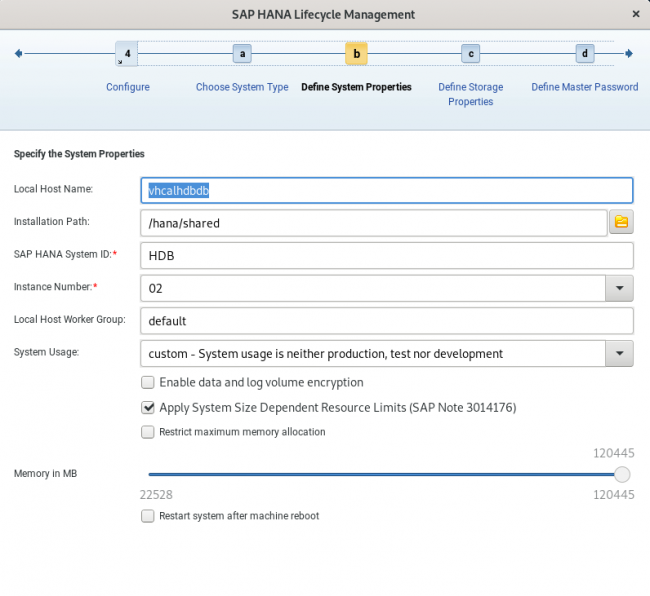
Task: Check Restart system after machine reboot
Action: 148,516
